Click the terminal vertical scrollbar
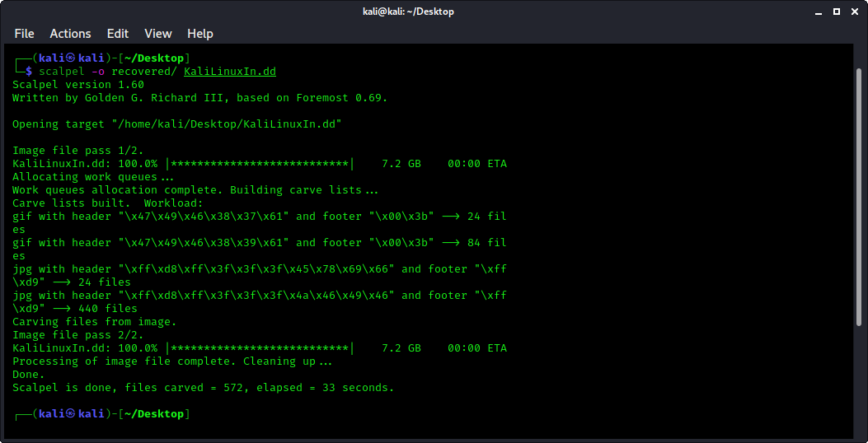868x443 pixels. coord(859,196)
